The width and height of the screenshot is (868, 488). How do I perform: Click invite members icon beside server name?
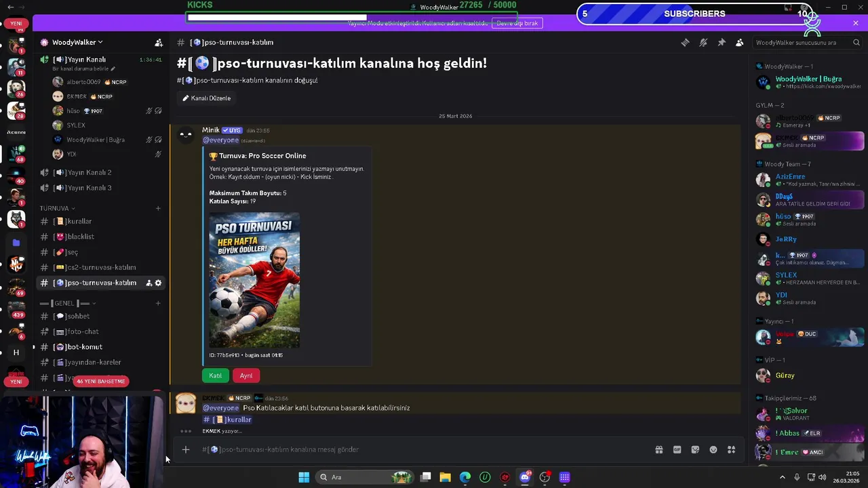(159, 42)
